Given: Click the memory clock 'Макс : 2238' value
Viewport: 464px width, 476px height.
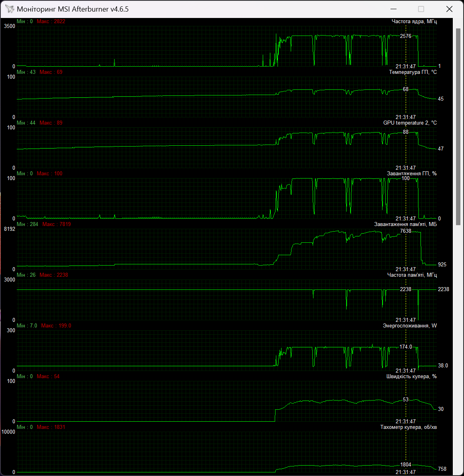Looking at the screenshot, I should 54,275.
